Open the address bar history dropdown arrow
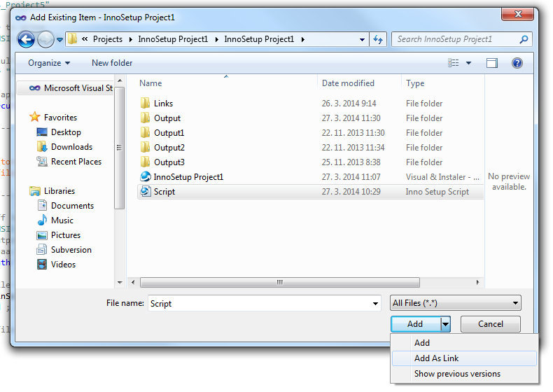 (x=362, y=39)
